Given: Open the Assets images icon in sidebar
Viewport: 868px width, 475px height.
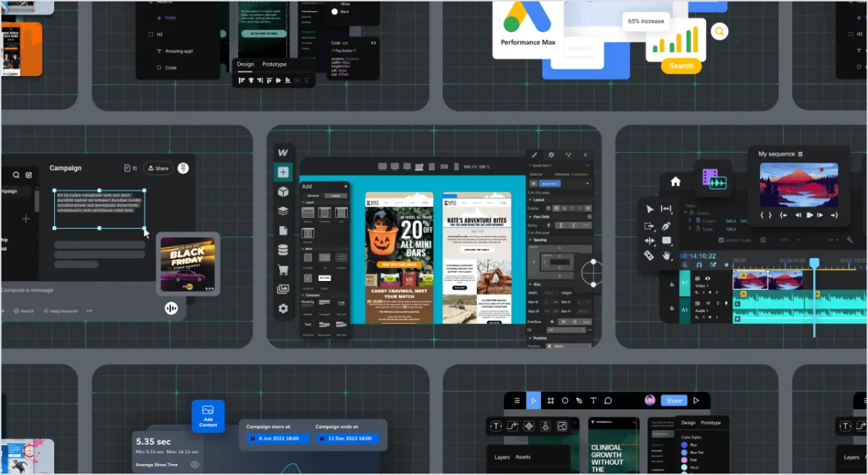Looking at the screenshot, I should pyautogui.click(x=283, y=289).
